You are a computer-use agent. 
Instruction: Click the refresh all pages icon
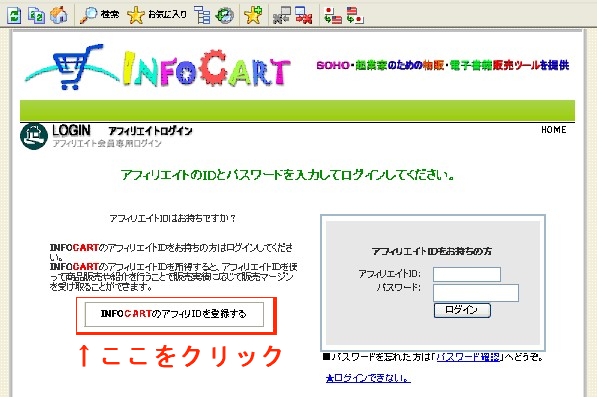click(37, 15)
